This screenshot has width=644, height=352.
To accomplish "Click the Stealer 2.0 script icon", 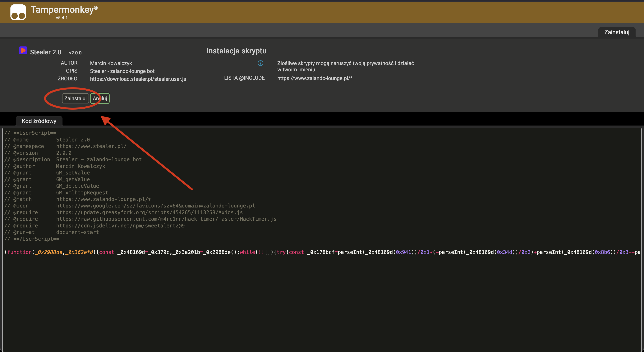I will pos(23,50).
